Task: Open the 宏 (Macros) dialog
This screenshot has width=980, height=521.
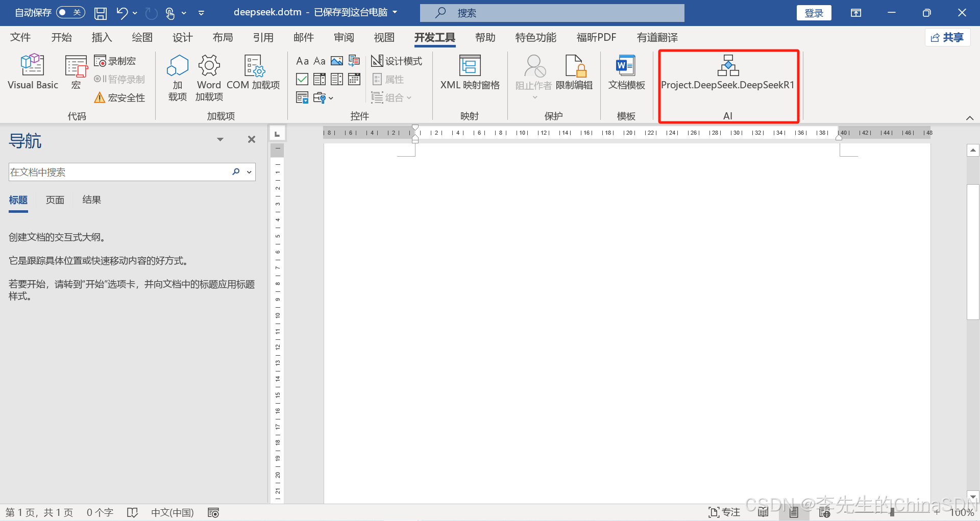Action: point(76,72)
